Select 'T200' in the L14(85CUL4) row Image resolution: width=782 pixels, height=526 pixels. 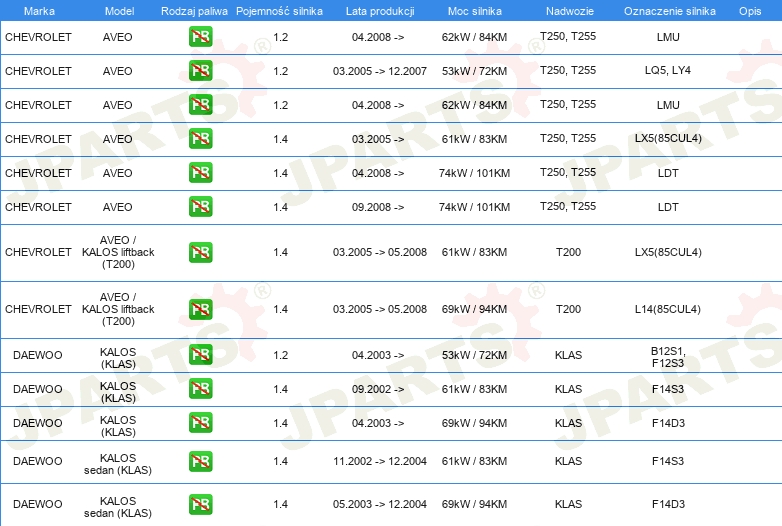(569, 309)
